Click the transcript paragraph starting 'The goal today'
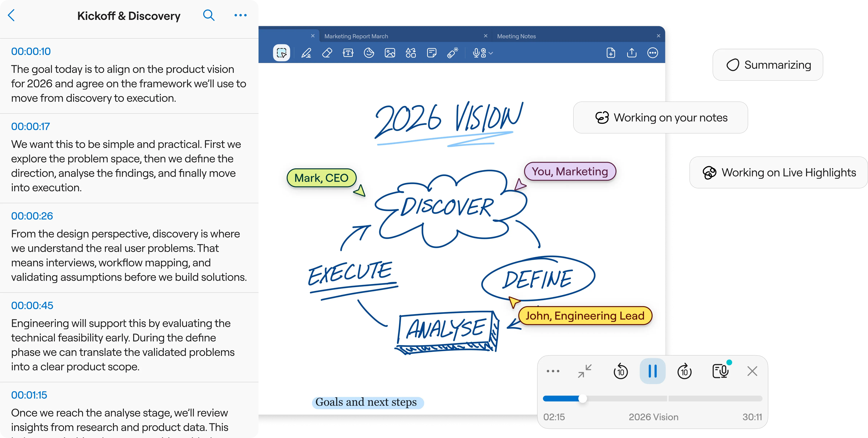This screenshot has height=438, width=868. (x=129, y=84)
